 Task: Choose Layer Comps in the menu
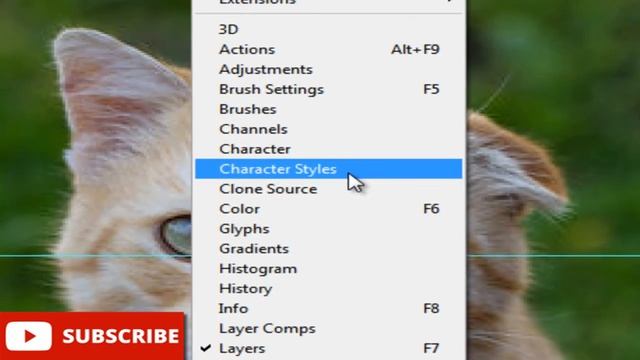coord(329,329)
